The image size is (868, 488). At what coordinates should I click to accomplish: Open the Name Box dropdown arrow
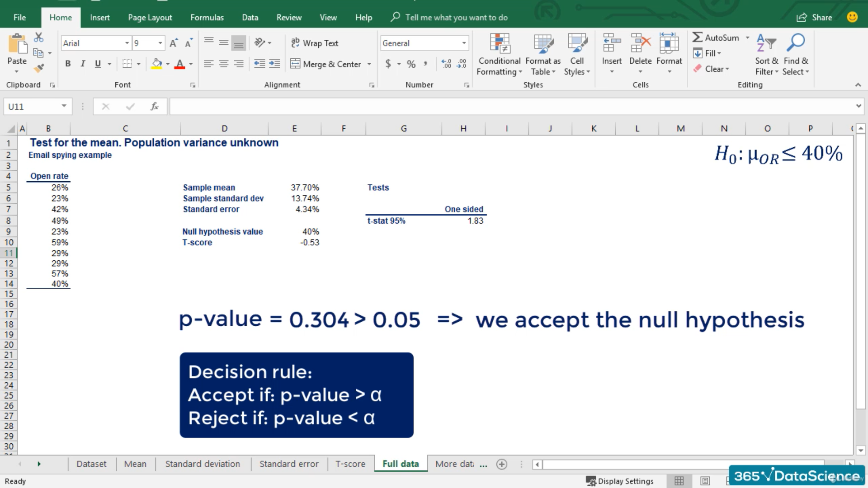pyautogui.click(x=64, y=106)
